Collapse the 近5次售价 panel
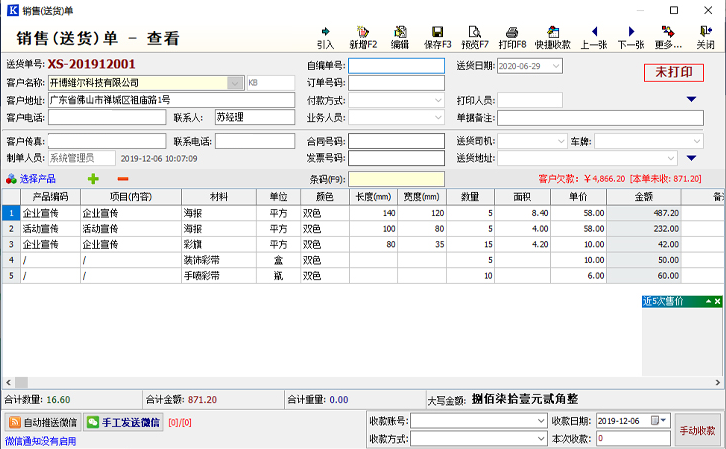 pyautogui.click(x=708, y=301)
